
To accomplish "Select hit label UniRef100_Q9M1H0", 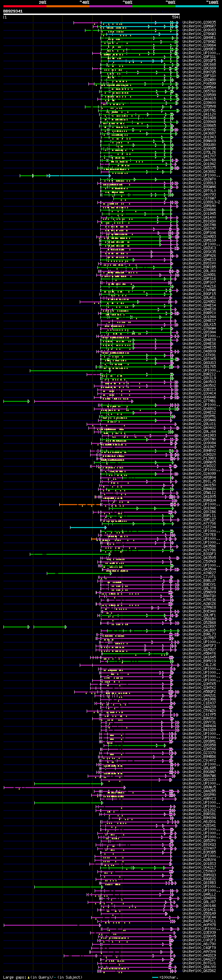I will 199,206.
